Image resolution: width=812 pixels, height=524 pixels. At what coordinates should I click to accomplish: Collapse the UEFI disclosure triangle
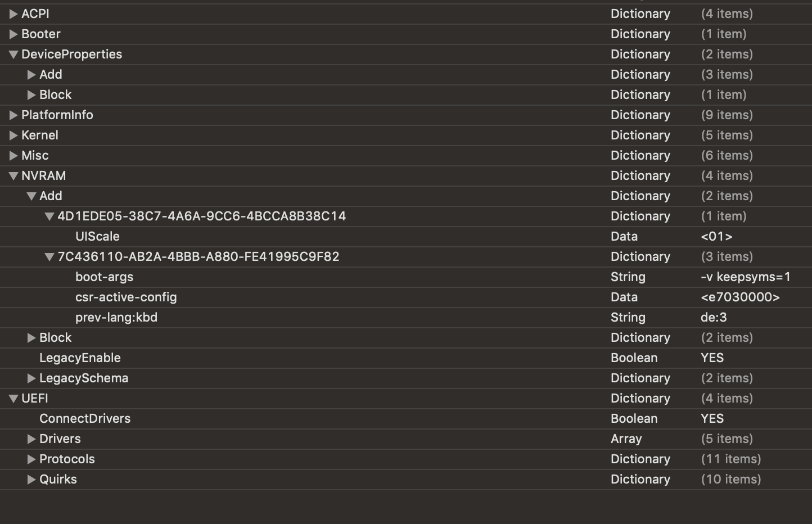(x=13, y=399)
